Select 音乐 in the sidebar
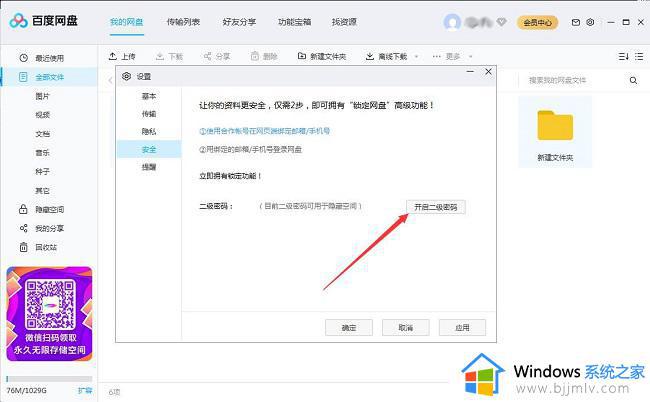 tap(42, 153)
